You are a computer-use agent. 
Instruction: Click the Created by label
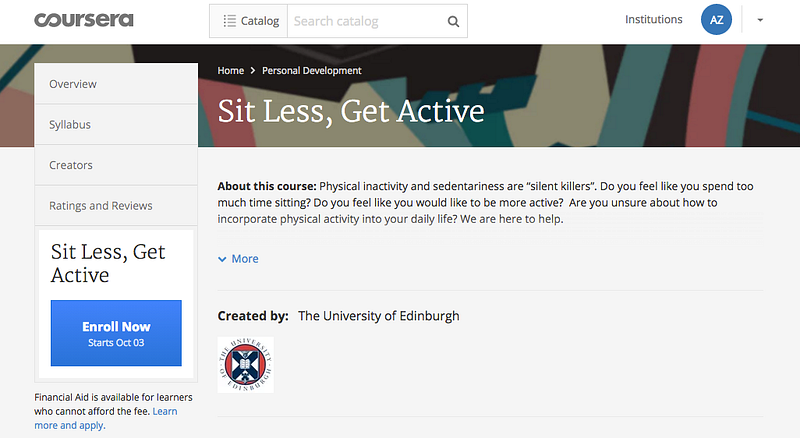pos(253,316)
